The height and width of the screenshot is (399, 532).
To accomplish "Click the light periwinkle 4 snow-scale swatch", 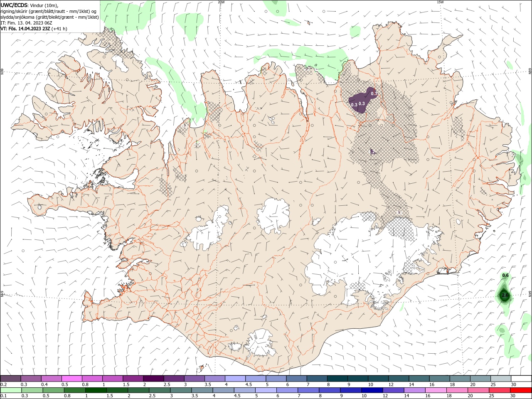I will [235, 378].
